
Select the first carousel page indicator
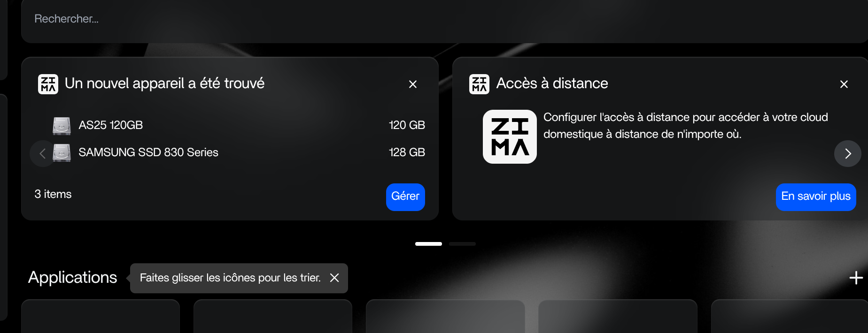click(428, 244)
